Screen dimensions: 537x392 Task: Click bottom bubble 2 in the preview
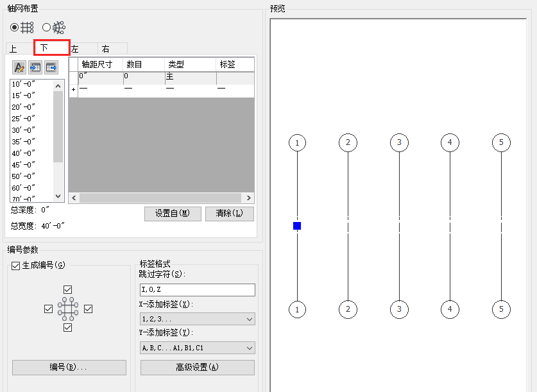348,309
